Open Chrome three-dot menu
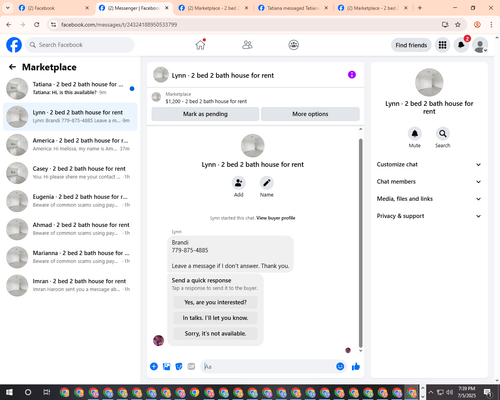The width and height of the screenshot is (500, 400). (x=491, y=24)
